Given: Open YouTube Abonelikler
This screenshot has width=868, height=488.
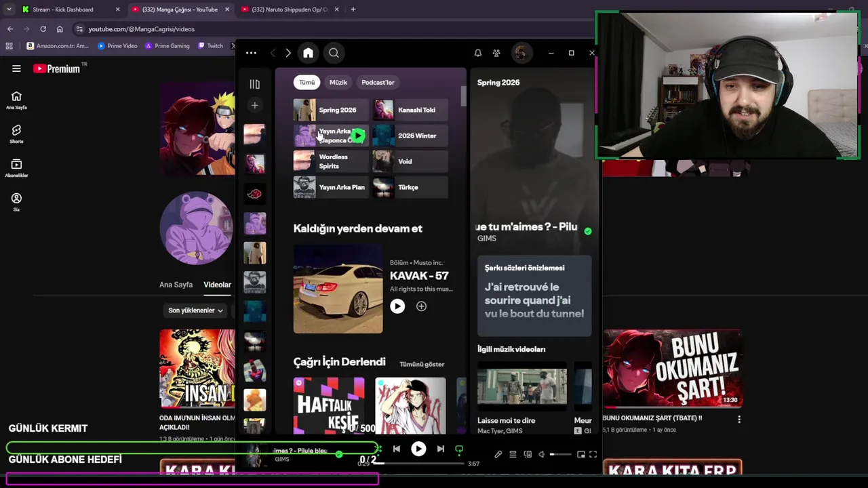Looking at the screenshot, I should tap(16, 169).
